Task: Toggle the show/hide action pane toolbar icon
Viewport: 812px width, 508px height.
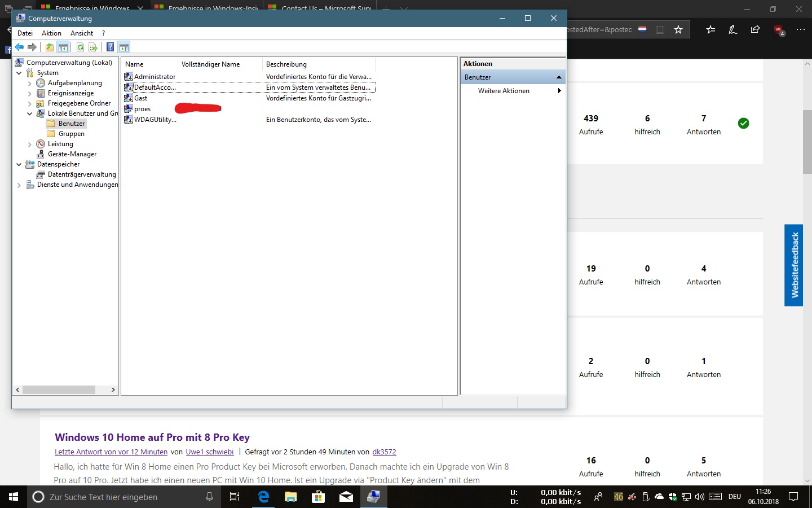Action: tap(124, 47)
